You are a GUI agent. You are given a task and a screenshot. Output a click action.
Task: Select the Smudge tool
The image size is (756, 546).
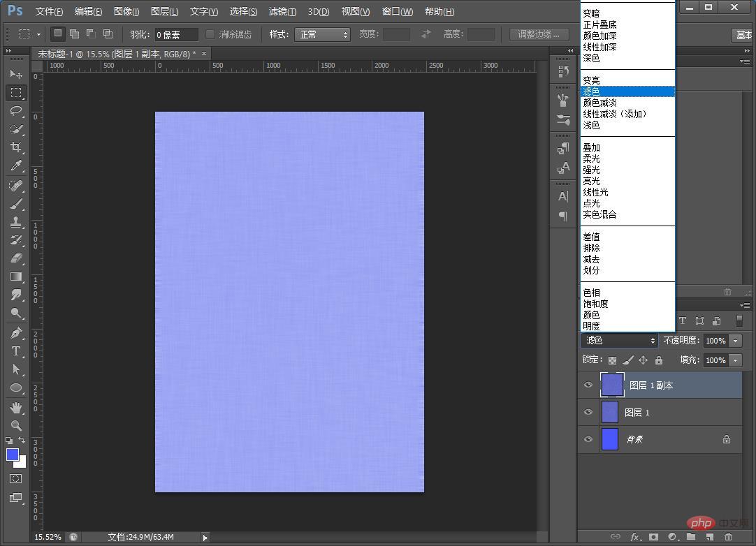click(x=16, y=295)
